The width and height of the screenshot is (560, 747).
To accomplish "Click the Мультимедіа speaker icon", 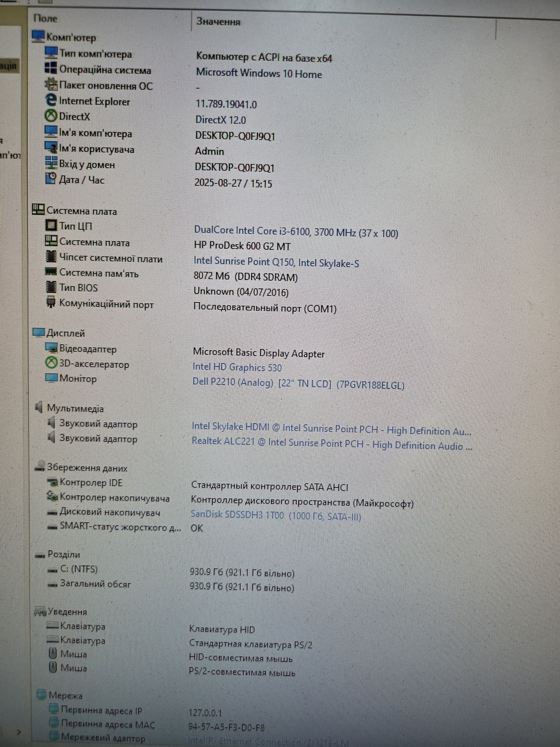I will tap(39, 407).
